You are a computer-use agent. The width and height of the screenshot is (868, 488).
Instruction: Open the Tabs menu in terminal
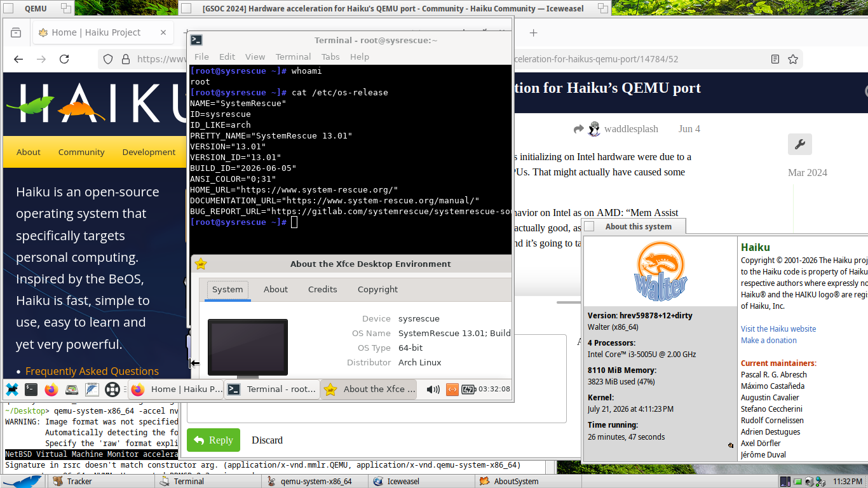point(330,57)
